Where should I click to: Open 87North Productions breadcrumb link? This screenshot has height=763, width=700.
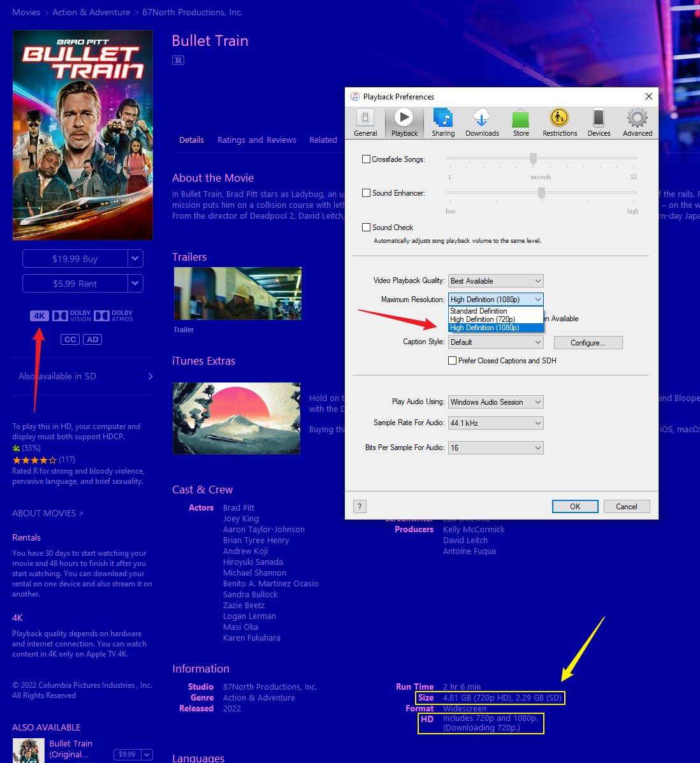point(193,12)
